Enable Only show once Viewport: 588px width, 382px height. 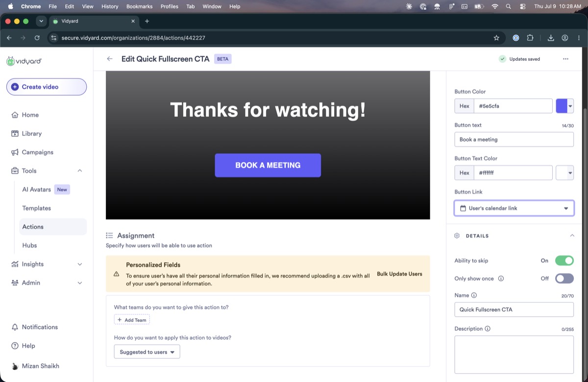pos(564,279)
